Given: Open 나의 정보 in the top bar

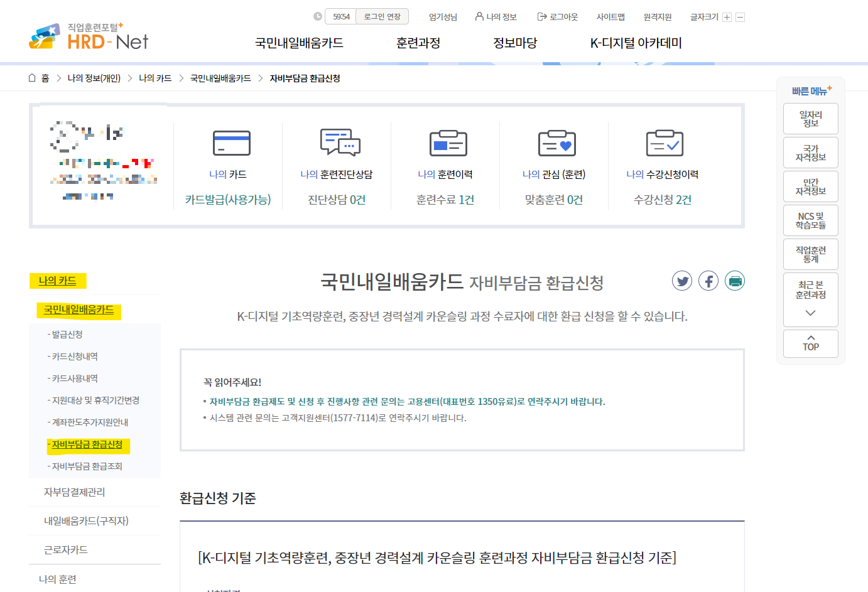Looking at the screenshot, I should (496, 17).
